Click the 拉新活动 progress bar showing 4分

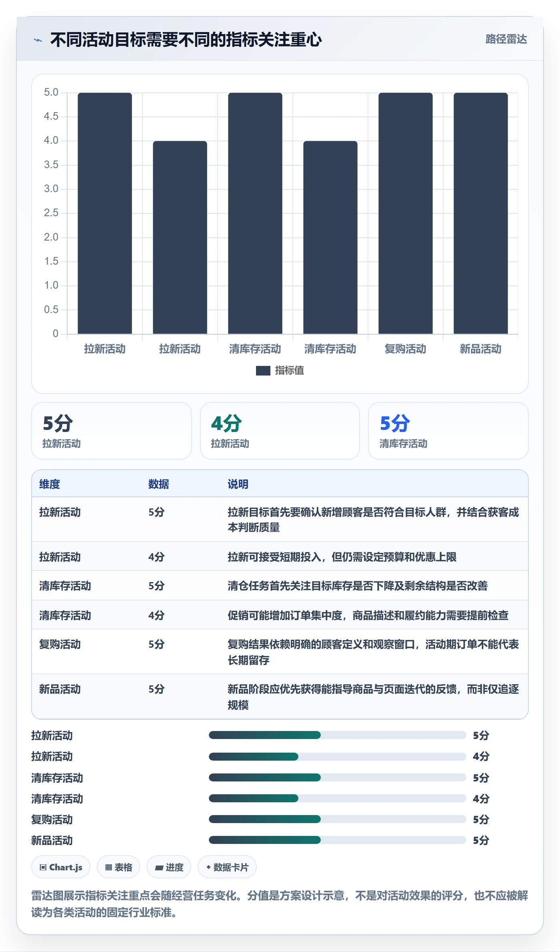click(338, 757)
